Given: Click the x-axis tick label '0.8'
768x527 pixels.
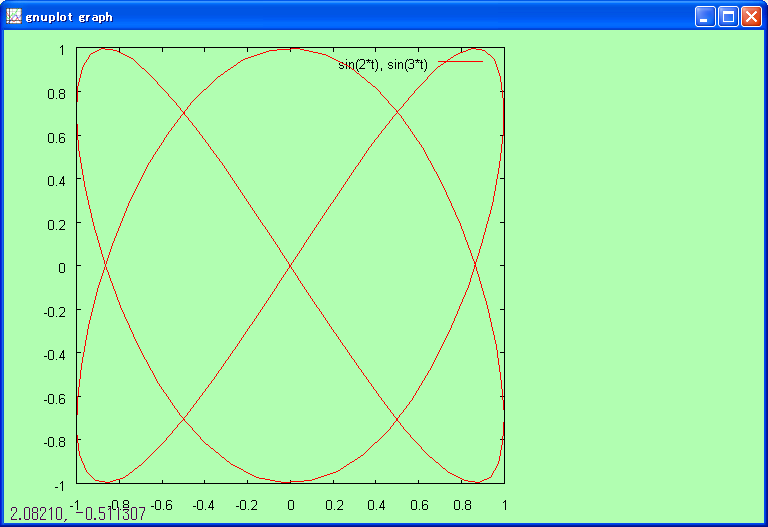Looking at the screenshot, I should point(462,505).
